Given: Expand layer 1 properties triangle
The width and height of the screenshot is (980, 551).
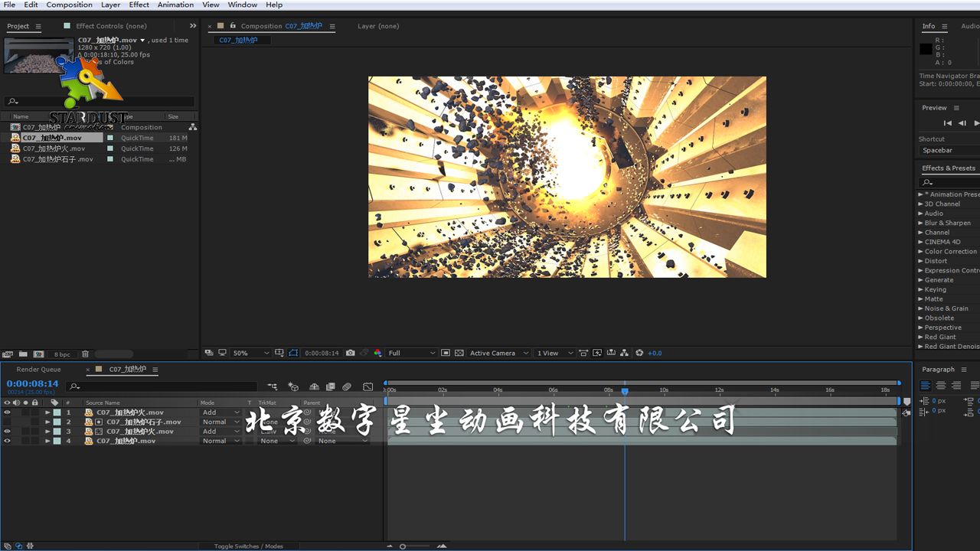Looking at the screenshot, I should pyautogui.click(x=47, y=412).
